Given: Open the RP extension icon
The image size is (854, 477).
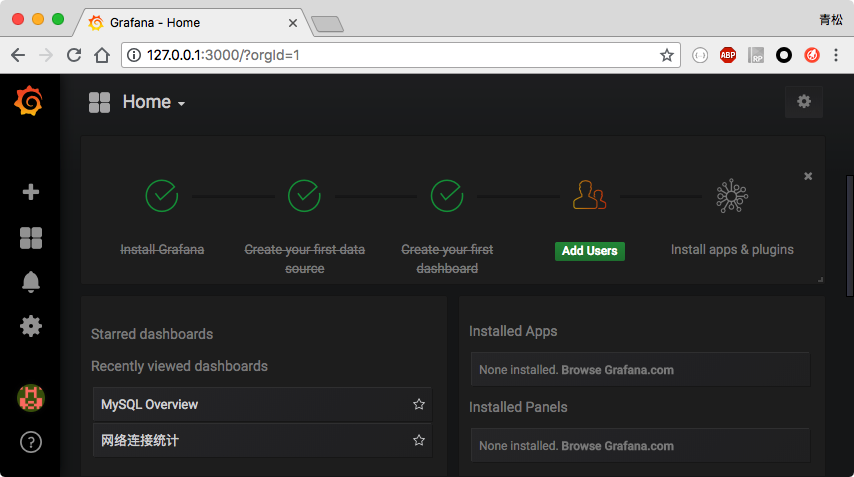Looking at the screenshot, I should point(755,55).
